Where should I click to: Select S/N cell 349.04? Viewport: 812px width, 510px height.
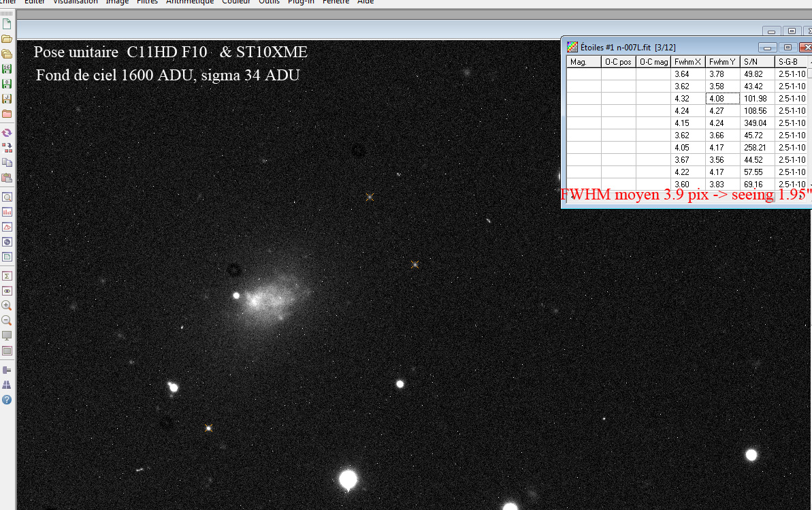[757, 123]
